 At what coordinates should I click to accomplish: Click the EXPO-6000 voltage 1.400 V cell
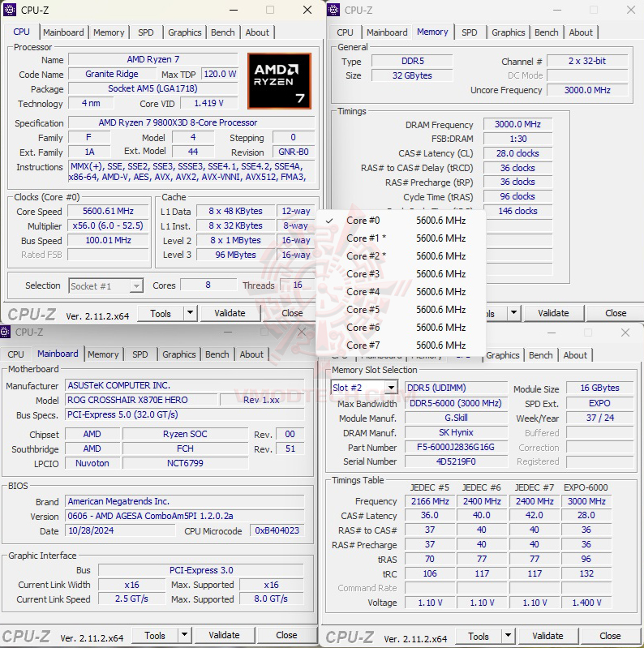click(x=586, y=603)
